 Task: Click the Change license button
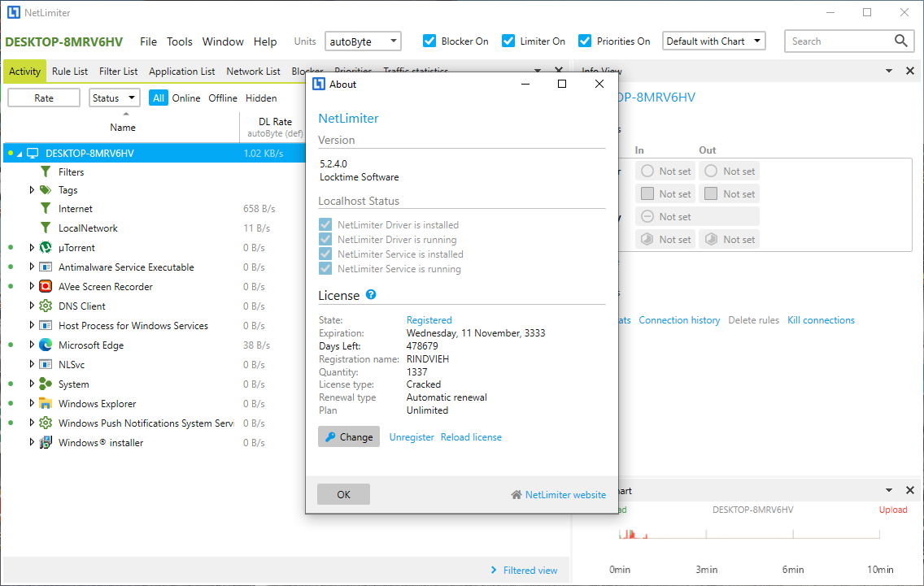(349, 436)
